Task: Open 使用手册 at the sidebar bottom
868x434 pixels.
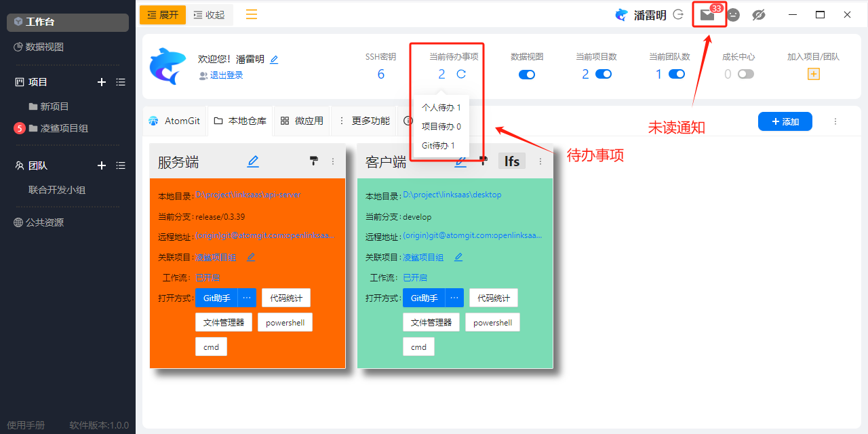Action: (26, 425)
